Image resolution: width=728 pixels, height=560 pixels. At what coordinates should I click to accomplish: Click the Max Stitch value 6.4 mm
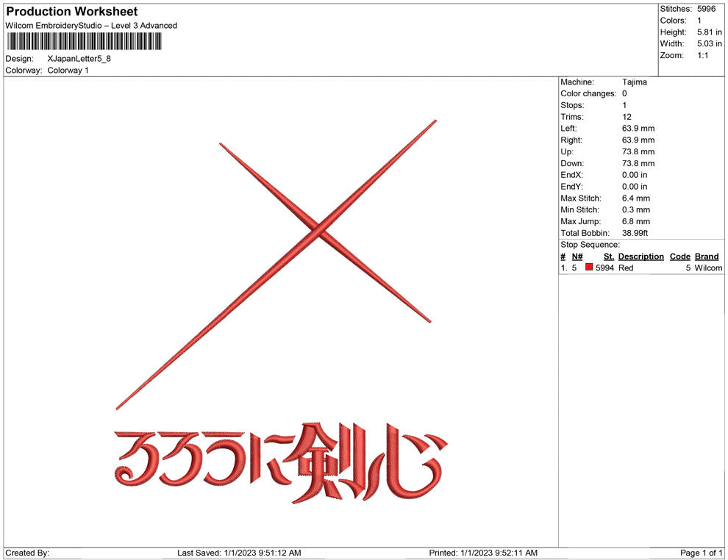click(x=635, y=198)
